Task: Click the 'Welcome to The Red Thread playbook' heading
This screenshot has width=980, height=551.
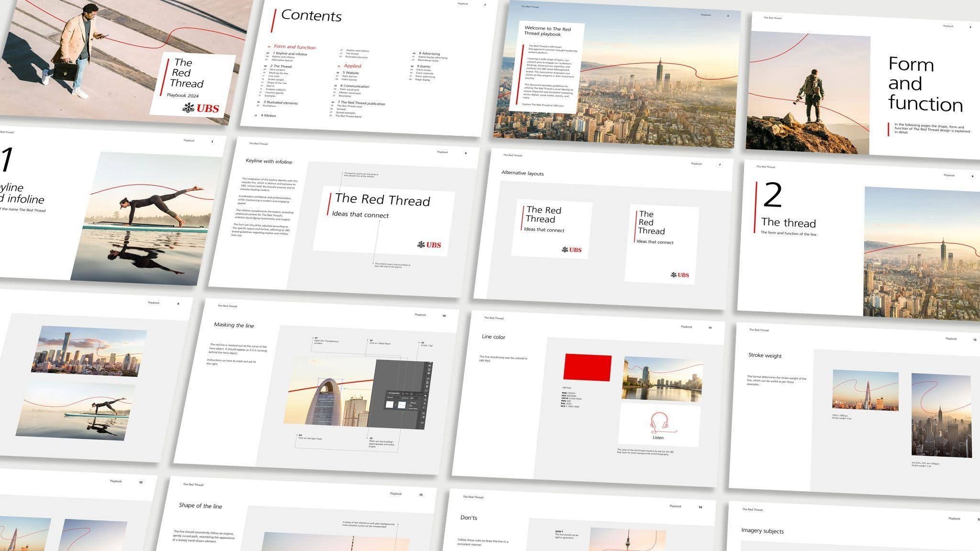Action: point(547,32)
